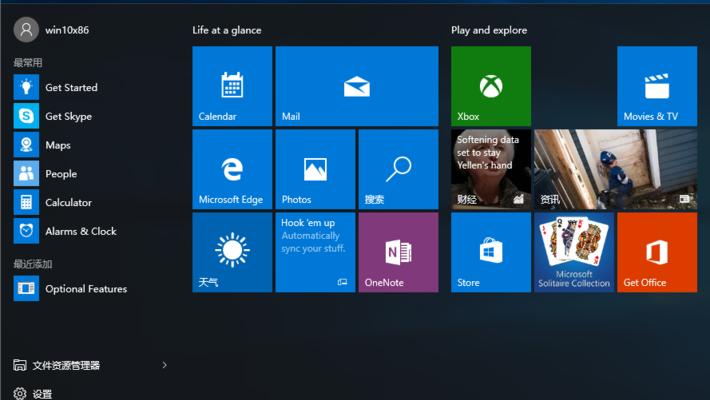Select the Maps text label
This screenshot has width=710, height=400.
[x=58, y=145]
